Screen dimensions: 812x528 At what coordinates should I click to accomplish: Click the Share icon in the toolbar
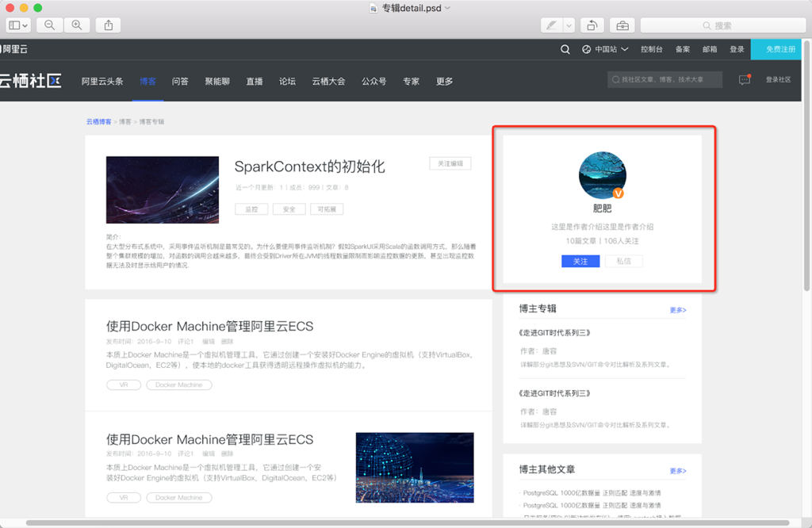[x=109, y=25]
